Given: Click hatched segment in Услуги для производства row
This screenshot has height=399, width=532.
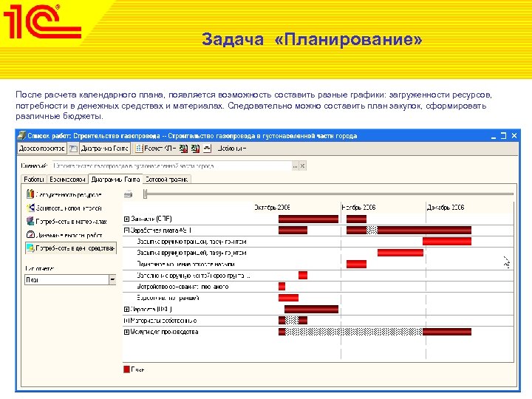Looking at the screenshot, I should (354, 332).
